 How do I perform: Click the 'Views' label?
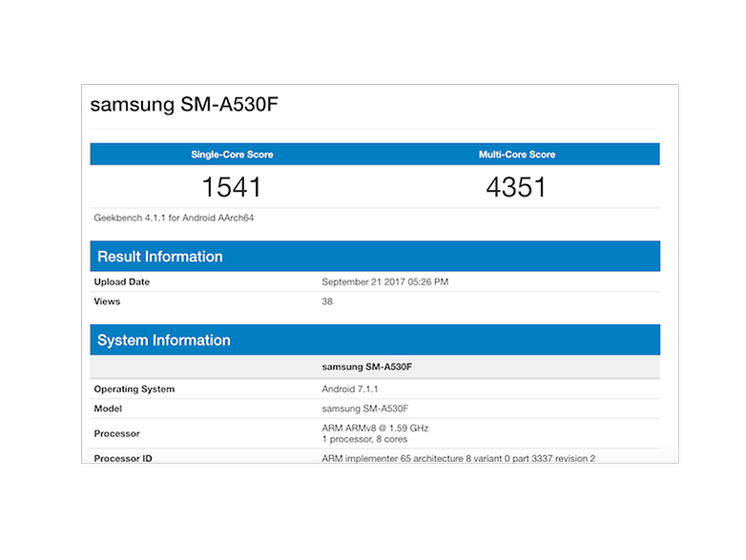(107, 301)
